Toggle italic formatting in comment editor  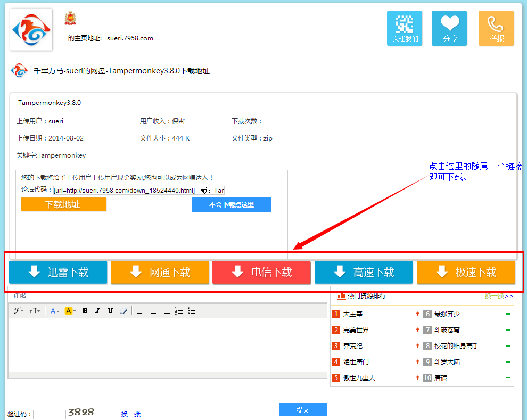pos(97,311)
